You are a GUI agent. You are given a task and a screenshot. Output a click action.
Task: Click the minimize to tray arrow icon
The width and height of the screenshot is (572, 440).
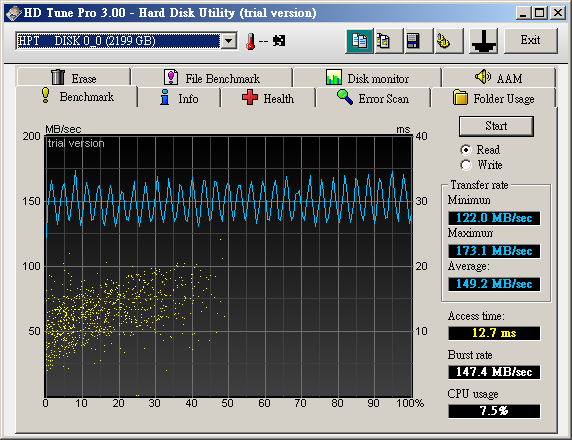coord(483,41)
